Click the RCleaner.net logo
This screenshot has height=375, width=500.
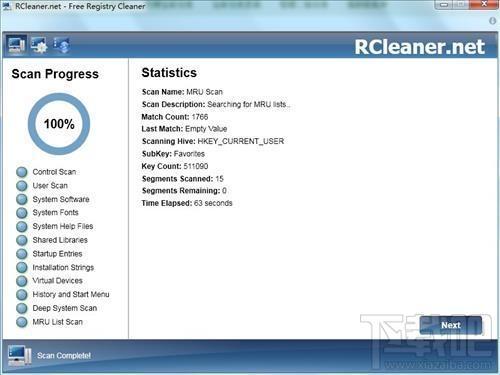[x=419, y=47]
